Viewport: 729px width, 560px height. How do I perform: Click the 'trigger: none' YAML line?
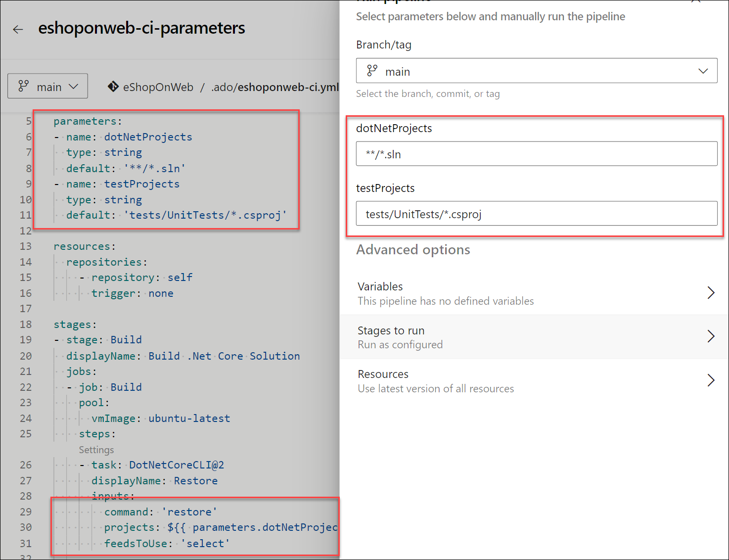click(x=132, y=293)
